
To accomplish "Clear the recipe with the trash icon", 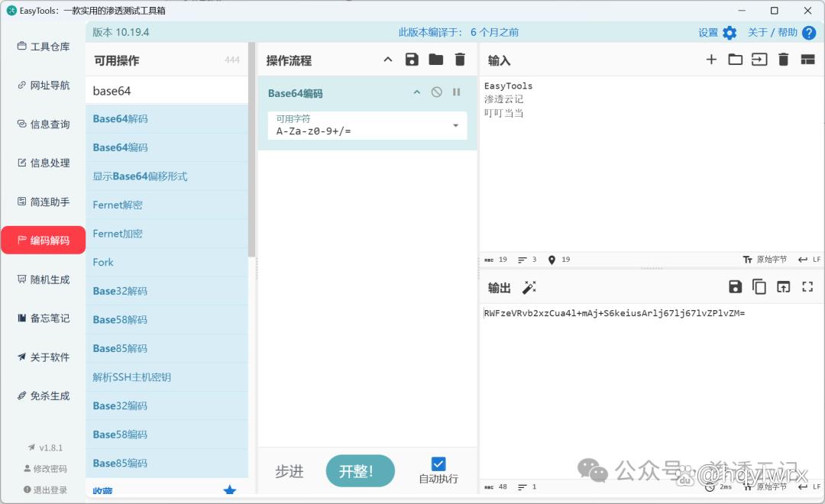I will pyautogui.click(x=460, y=60).
